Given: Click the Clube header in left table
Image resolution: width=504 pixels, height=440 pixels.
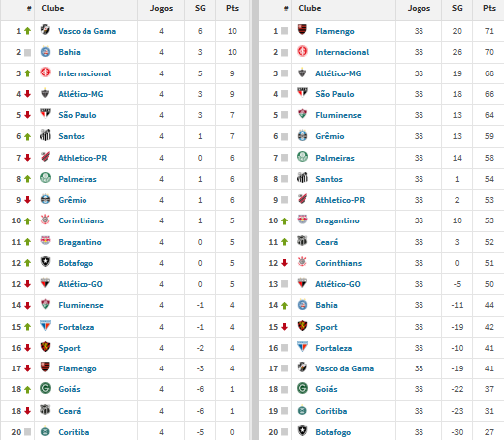Looking at the screenshot, I should pos(53,8).
